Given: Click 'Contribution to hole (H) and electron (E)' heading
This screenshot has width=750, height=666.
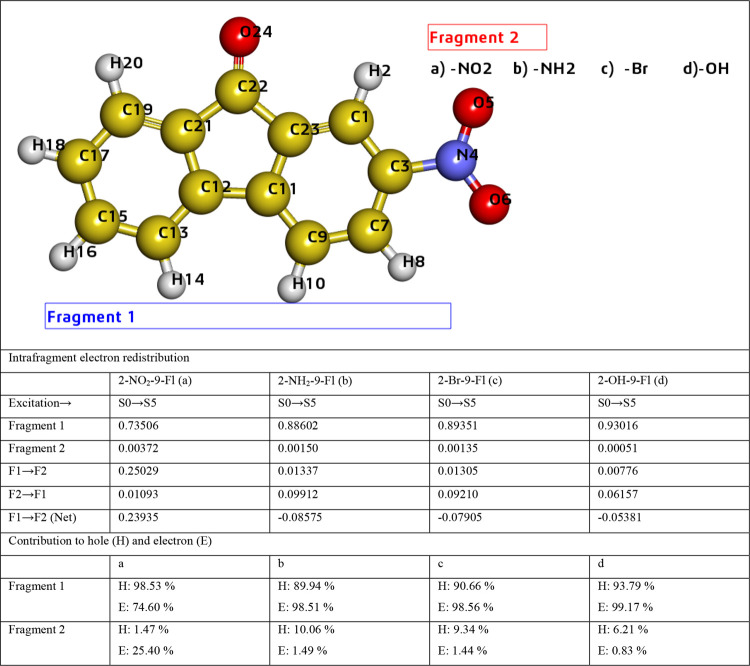Looking at the screenshot, I should [110, 541].
